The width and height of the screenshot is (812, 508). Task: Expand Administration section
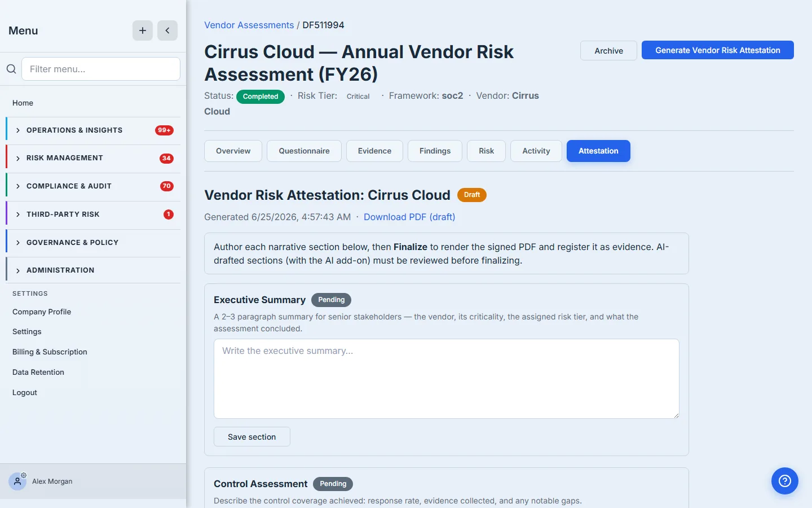tap(93, 270)
